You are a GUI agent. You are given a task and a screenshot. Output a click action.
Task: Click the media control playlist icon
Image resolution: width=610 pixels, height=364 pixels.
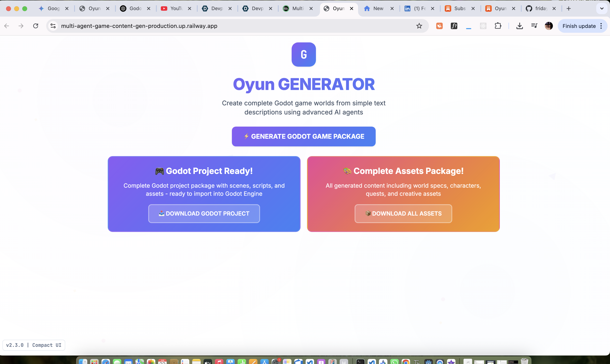coord(534,26)
